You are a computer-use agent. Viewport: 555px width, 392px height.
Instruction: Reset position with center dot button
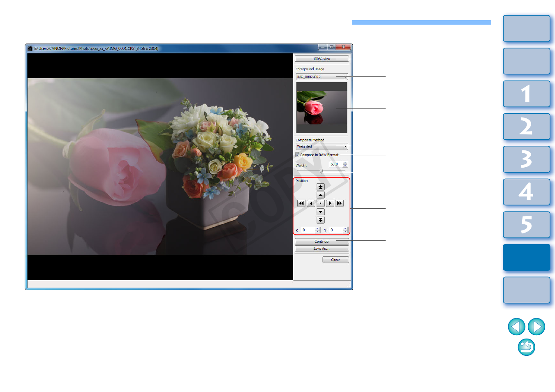[x=321, y=203]
